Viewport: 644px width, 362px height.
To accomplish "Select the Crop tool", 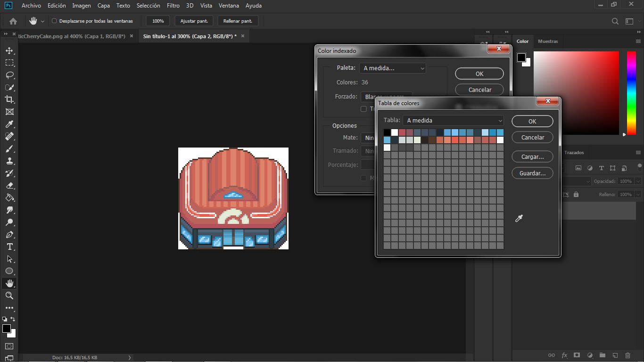I will click(x=9, y=99).
